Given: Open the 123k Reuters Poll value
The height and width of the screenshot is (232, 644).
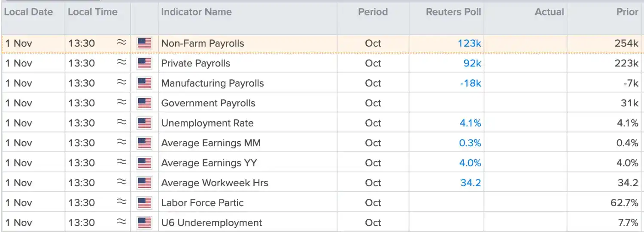Looking at the screenshot, I should click(x=469, y=43).
